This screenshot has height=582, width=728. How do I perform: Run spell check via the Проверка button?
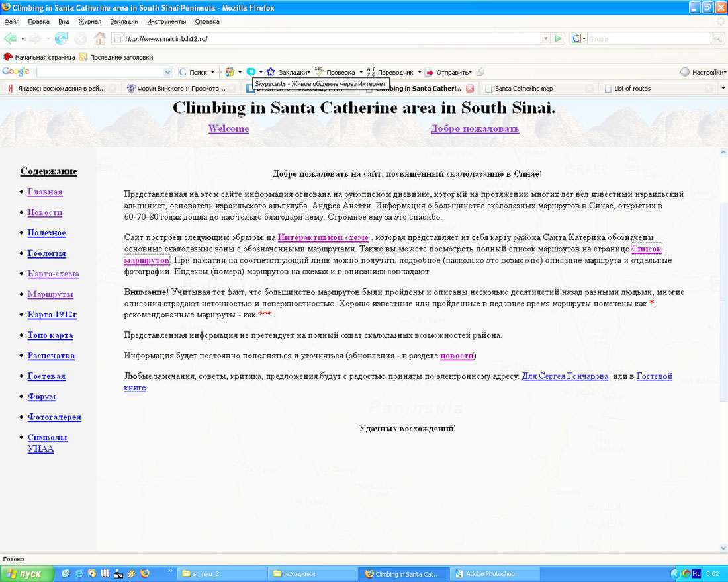336,72
